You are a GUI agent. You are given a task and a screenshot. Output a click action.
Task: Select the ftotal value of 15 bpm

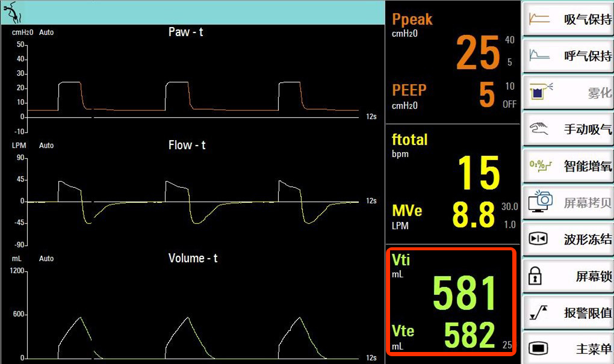point(479,174)
